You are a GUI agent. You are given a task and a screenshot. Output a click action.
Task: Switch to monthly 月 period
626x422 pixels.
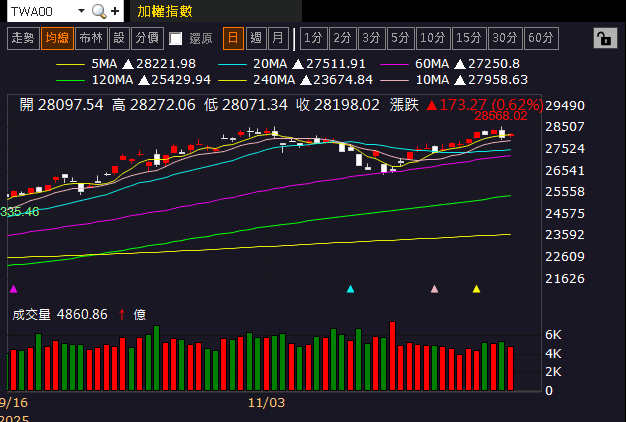point(278,38)
